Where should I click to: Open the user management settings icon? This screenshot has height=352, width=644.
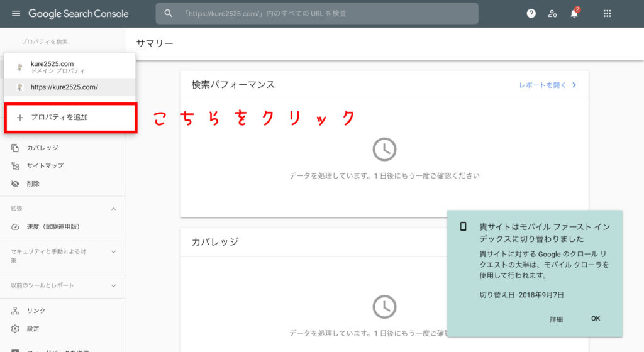[552, 14]
